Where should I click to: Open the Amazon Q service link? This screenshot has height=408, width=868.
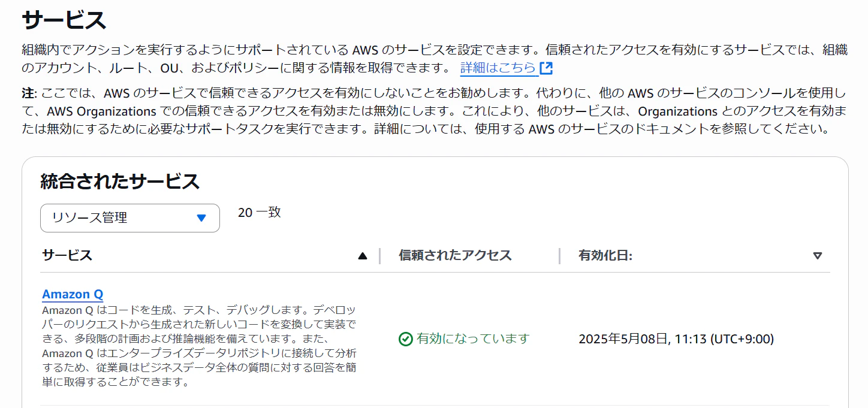(x=73, y=294)
